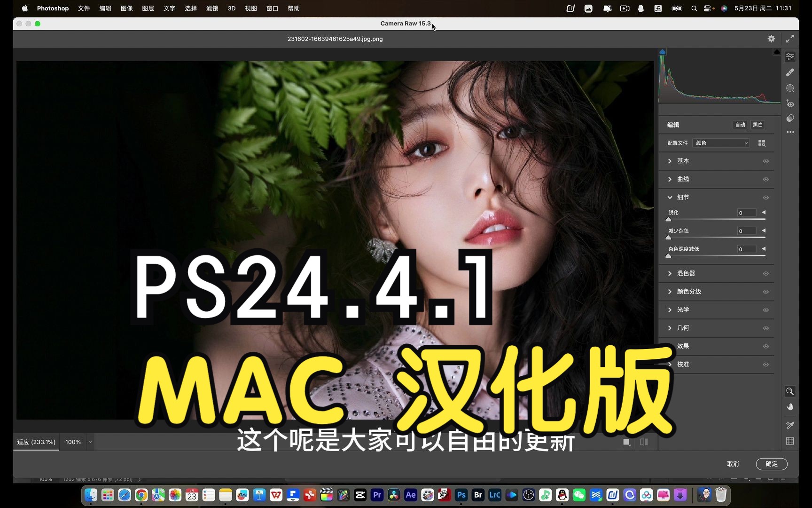This screenshot has width=812, height=508.
Task: Toggle the grid overlay icon
Action: pyautogui.click(x=790, y=441)
